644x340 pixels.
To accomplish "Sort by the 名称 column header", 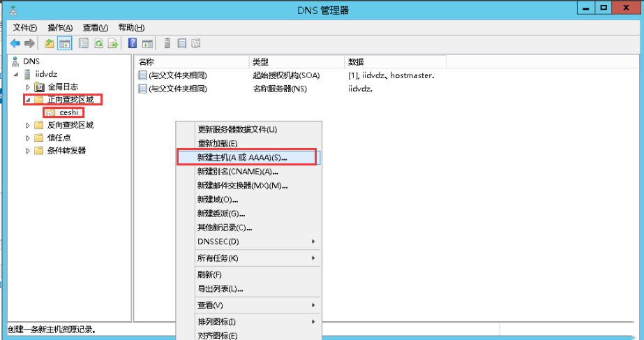I will (x=192, y=62).
